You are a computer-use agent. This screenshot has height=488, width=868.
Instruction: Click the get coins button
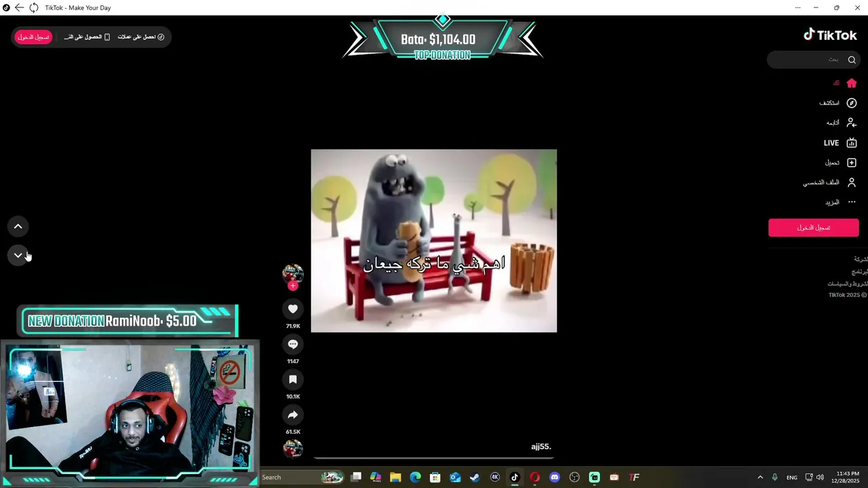coord(141,37)
